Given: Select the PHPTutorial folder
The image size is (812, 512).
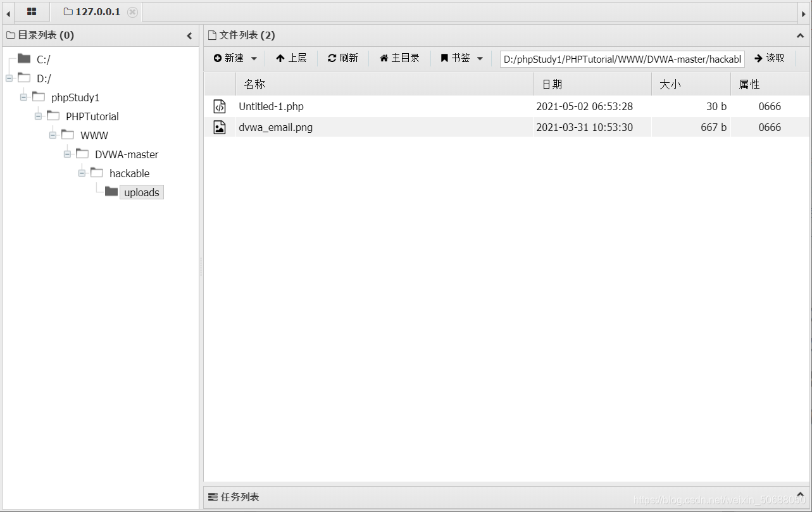Looking at the screenshot, I should point(92,117).
